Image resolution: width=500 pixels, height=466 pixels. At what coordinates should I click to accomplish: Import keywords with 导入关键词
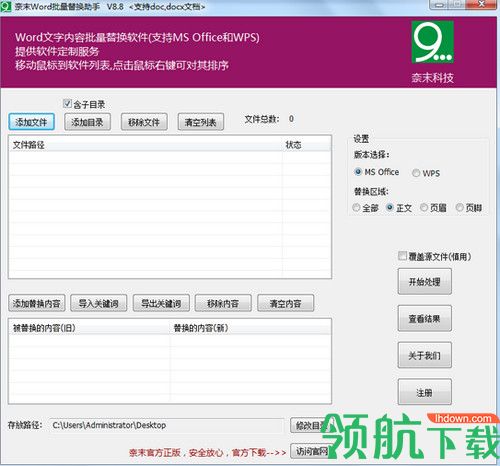(x=99, y=303)
